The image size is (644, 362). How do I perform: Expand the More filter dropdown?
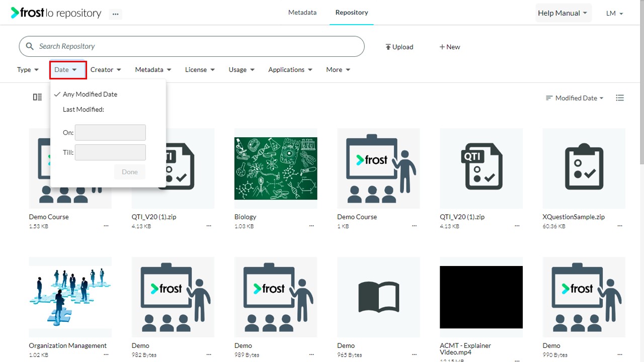click(338, 70)
